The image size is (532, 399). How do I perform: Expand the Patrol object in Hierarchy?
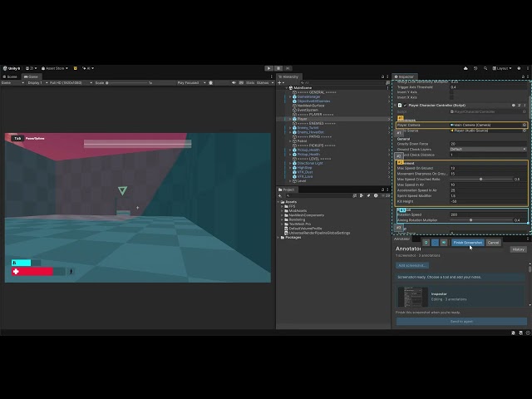click(x=290, y=141)
